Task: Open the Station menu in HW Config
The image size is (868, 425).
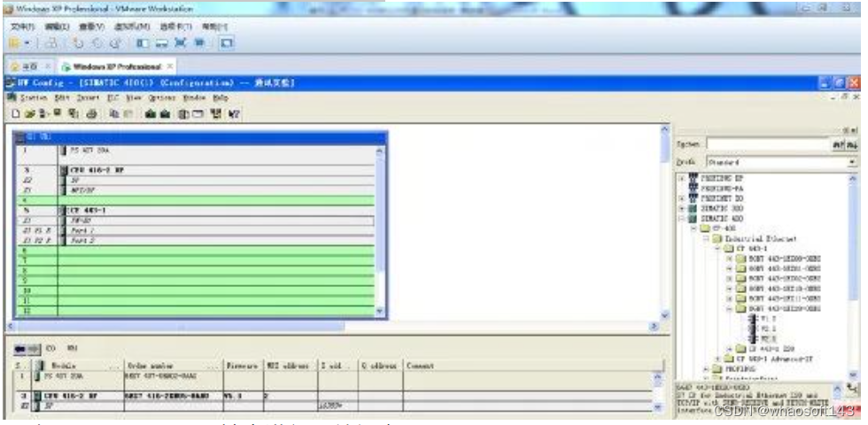Action: pyautogui.click(x=33, y=98)
